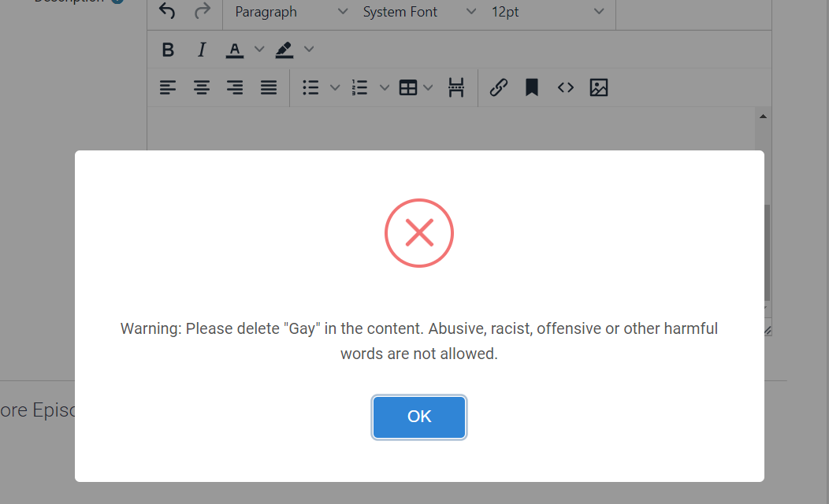Screen dimensions: 829x504
Task: Toggle italic formatting
Action: click(202, 50)
